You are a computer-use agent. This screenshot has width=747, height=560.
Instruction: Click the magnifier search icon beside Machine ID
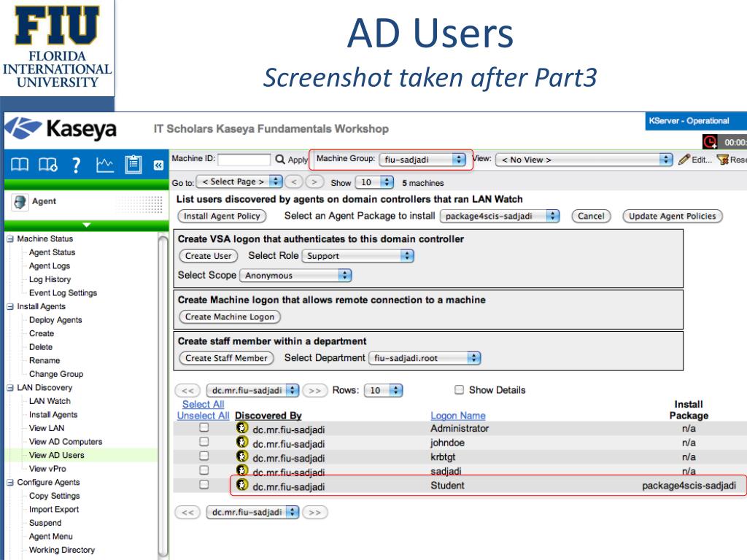click(x=280, y=159)
